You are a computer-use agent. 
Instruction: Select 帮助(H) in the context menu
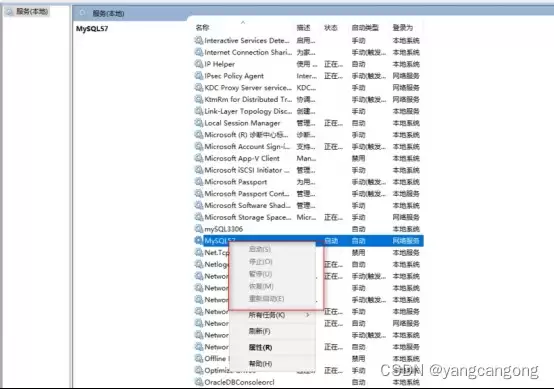[260, 363]
